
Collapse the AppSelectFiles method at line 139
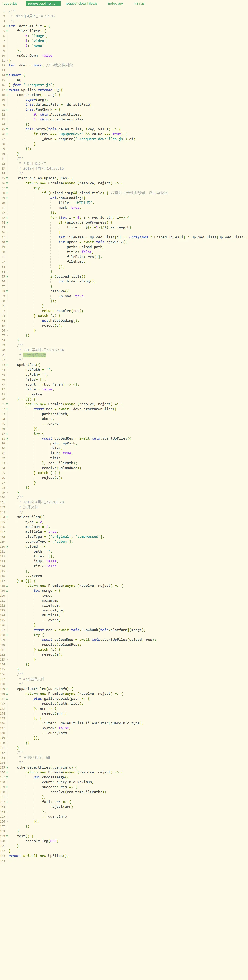7,689
